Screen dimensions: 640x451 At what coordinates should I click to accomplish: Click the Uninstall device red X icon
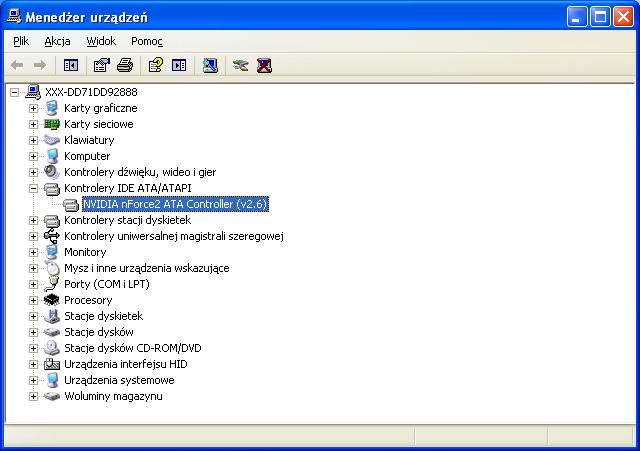click(264, 65)
